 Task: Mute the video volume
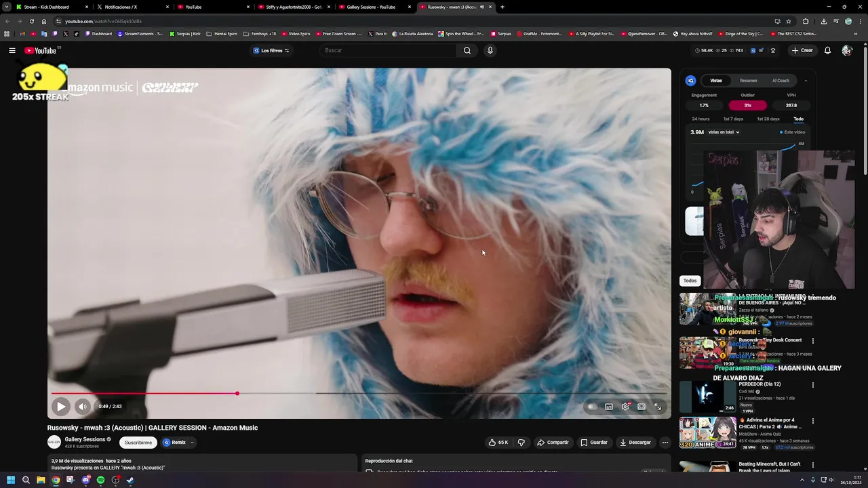pos(82,407)
